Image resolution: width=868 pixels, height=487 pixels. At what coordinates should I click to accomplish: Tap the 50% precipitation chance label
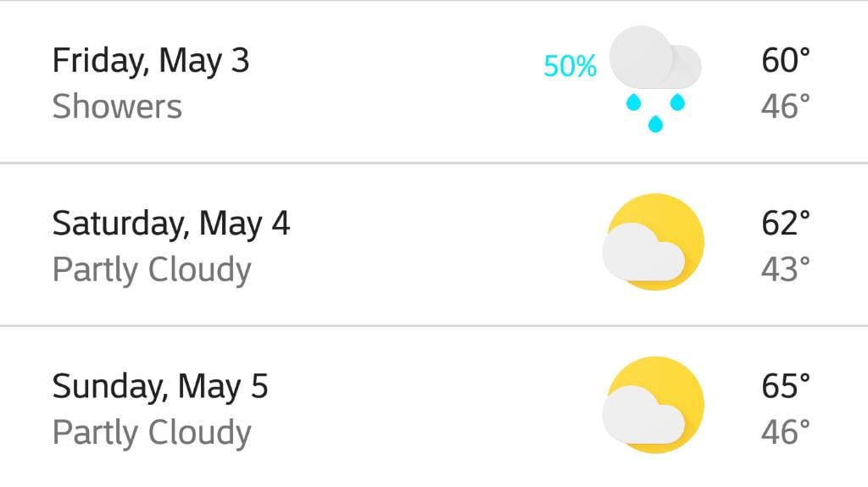point(570,66)
